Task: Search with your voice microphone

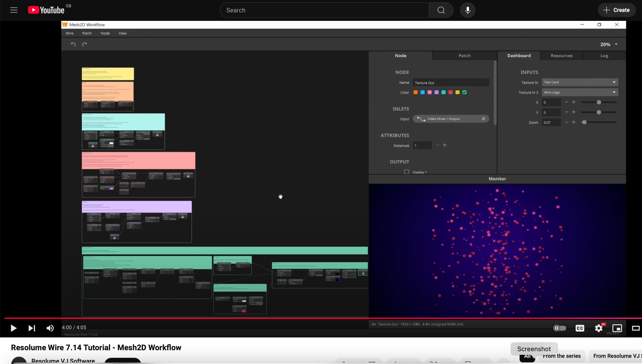Action: coord(468,10)
